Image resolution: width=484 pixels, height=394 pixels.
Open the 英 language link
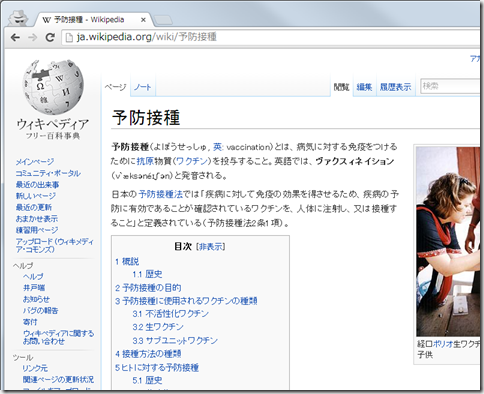(x=217, y=147)
